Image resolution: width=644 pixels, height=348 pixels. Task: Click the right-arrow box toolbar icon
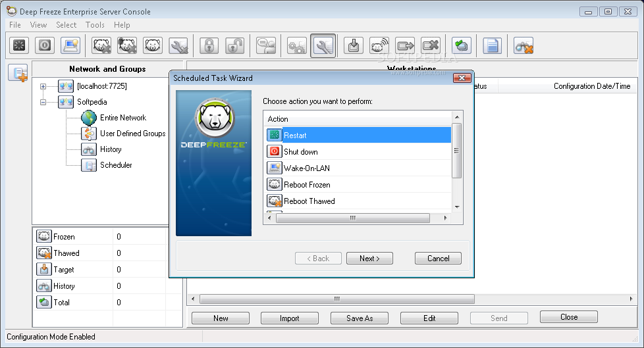405,45
